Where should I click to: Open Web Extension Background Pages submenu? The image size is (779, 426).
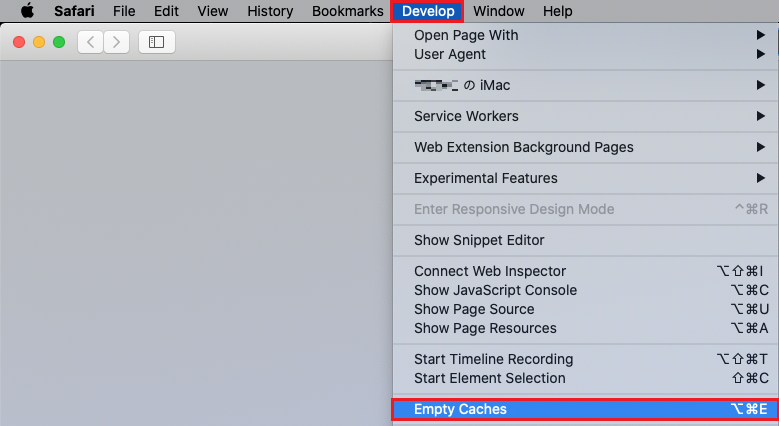pos(586,147)
